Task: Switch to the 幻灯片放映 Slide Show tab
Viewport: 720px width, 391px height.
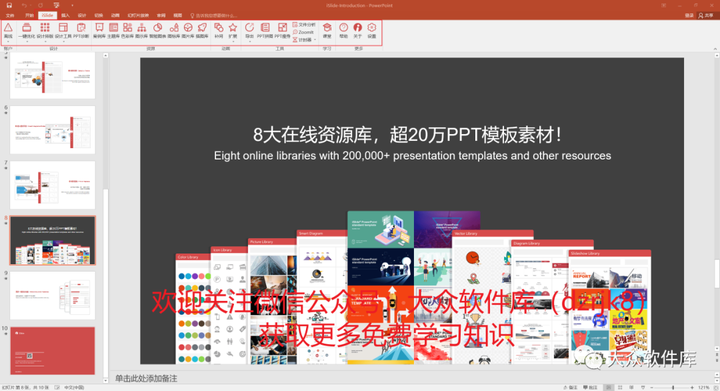Action: click(x=138, y=16)
